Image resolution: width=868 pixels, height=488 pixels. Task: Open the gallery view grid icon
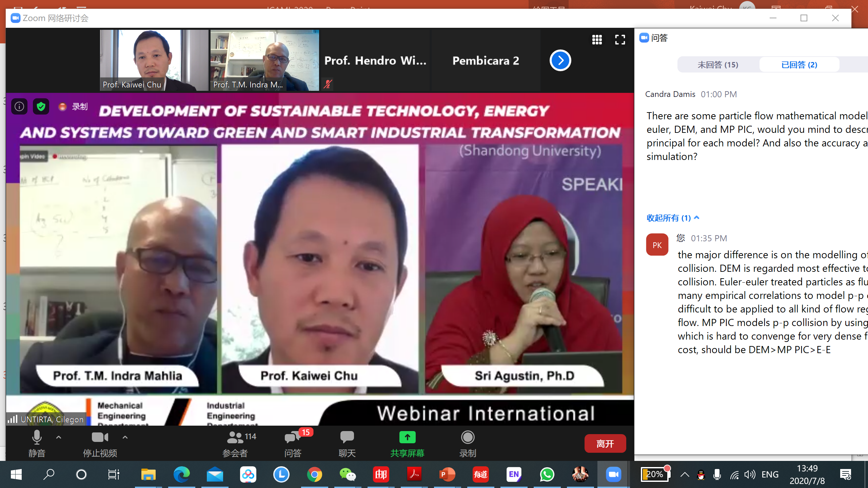click(x=597, y=40)
